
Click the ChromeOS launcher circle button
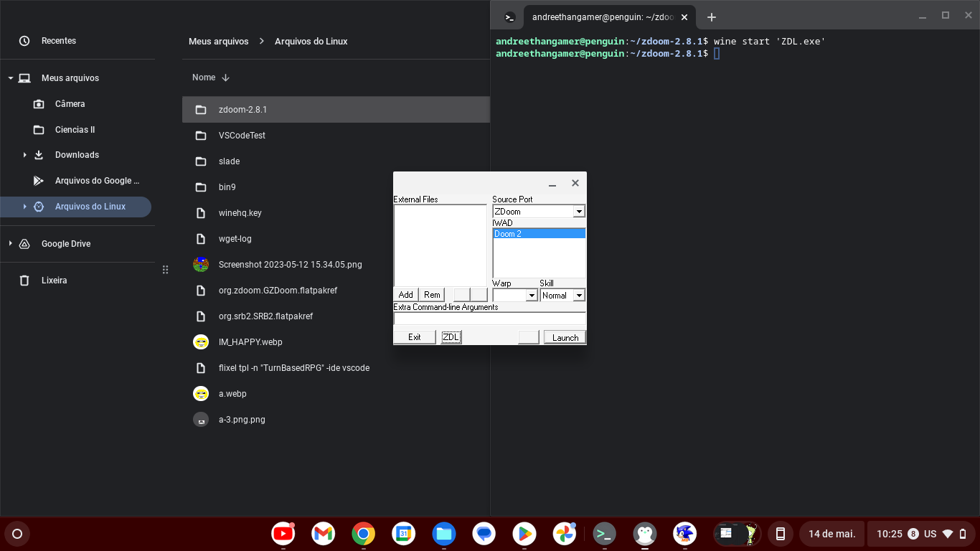click(x=17, y=534)
